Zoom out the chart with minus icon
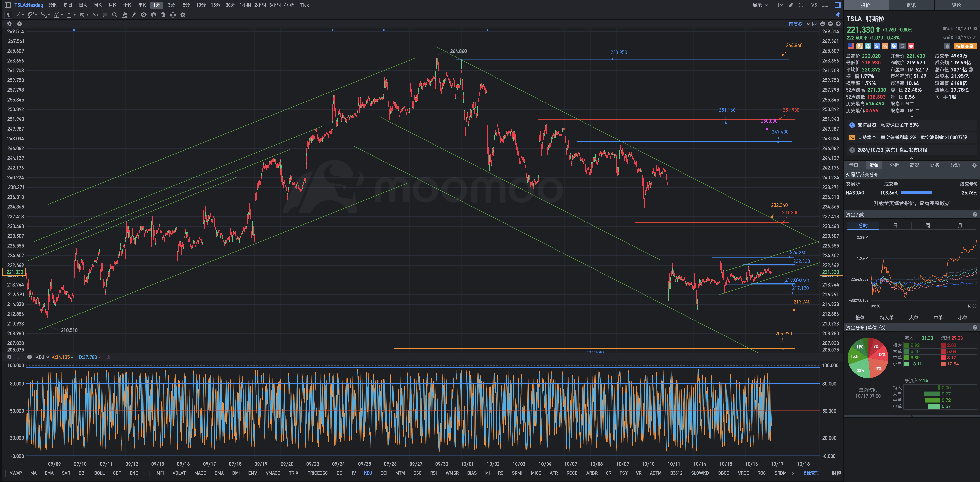 [x=830, y=24]
